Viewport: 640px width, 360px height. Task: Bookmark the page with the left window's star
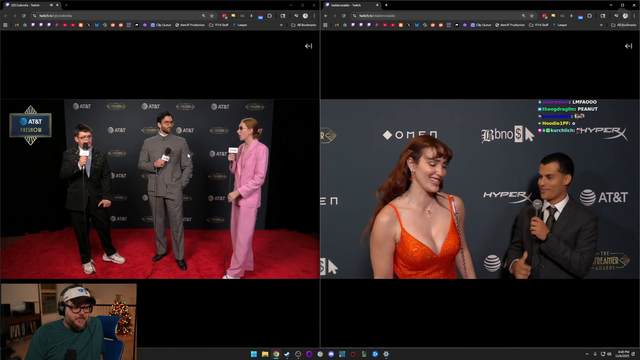tap(212, 16)
